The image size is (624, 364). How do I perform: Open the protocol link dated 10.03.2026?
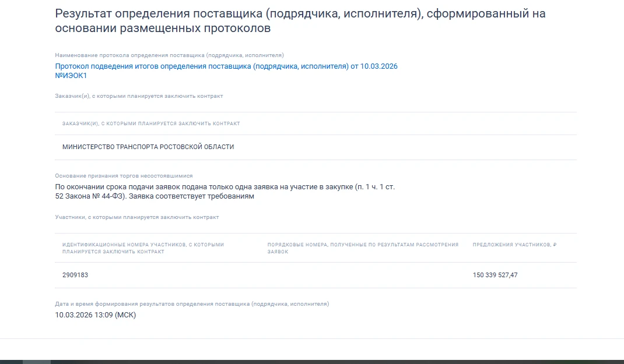(x=226, y=66)
